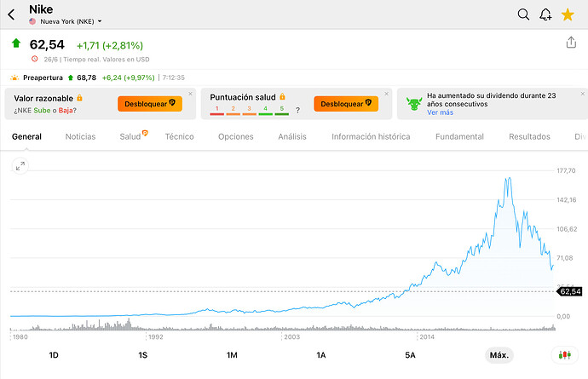588x379 pixels.
Task: Click the question mark beside the health score
Action: (297, 110)
